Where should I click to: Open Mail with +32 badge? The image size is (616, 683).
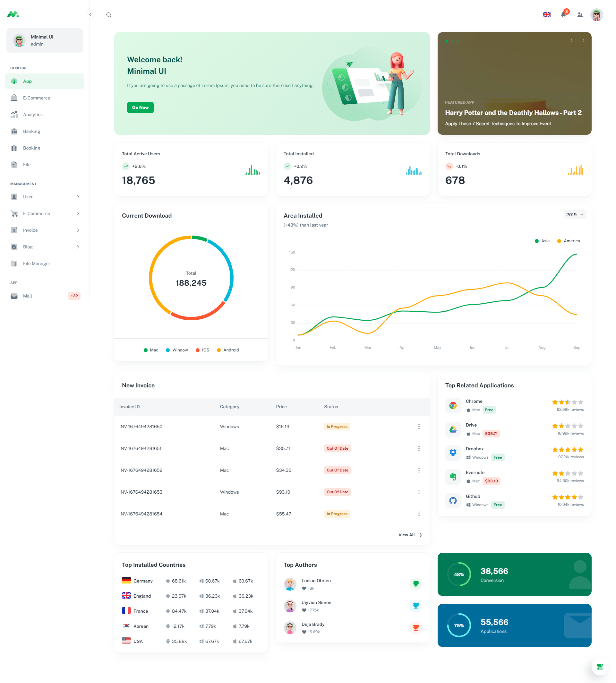[x=45, y=296]
